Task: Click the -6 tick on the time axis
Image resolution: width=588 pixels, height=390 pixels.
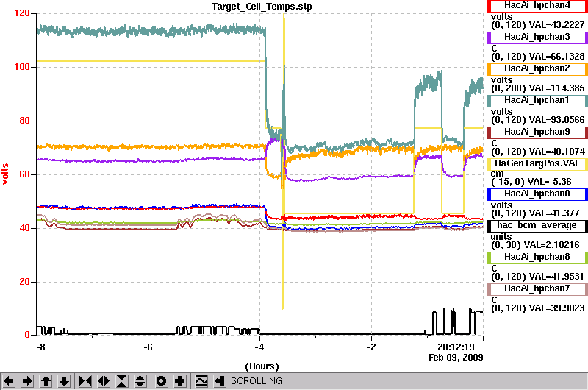Action: (148, 347)
